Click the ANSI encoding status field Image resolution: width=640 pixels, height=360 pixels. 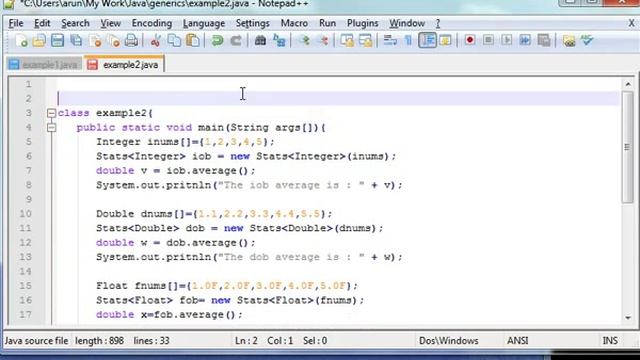[x=518, y=340]
